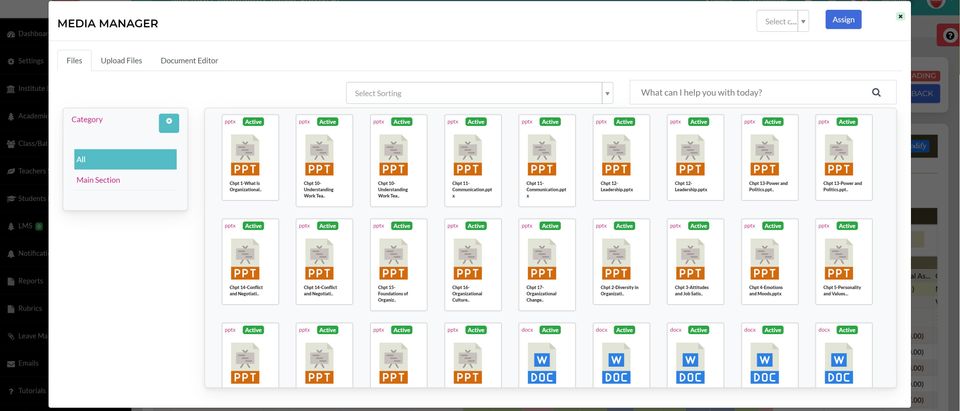Image resolution: width=960 pixels, height=411 pixels.
Task: Click the pptx label on Chpt 3-Attitudes card
Action: 675,225
